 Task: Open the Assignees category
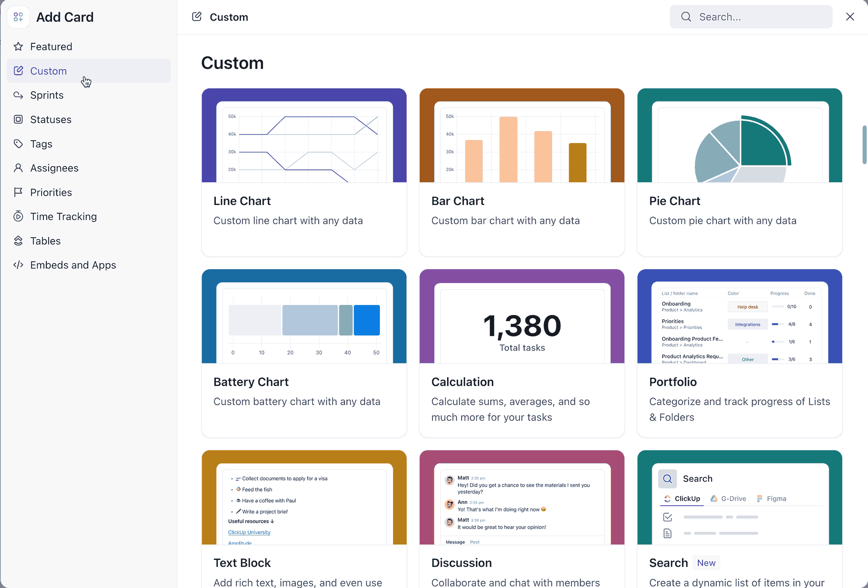(x=54, y=168)
